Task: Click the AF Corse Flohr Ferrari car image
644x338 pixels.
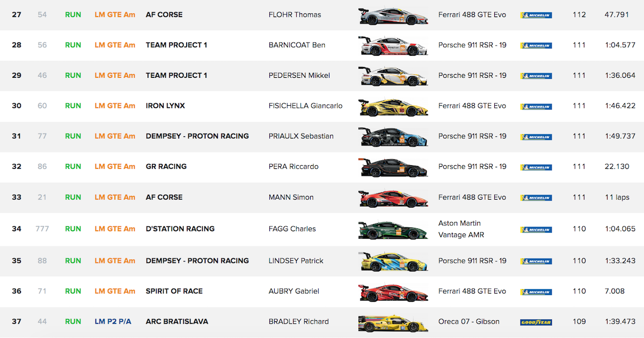Action: pos(393,16)
